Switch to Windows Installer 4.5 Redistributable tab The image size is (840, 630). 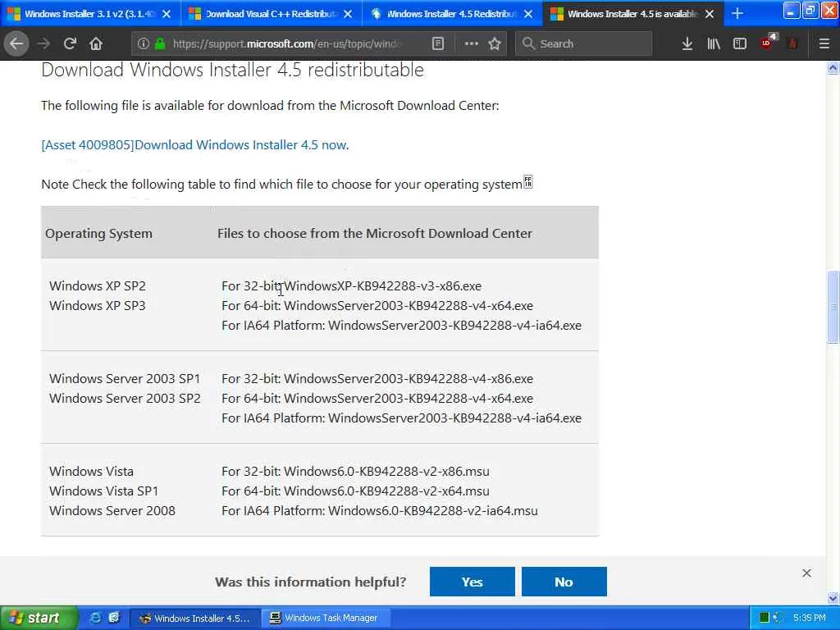(x=453, y=14)
